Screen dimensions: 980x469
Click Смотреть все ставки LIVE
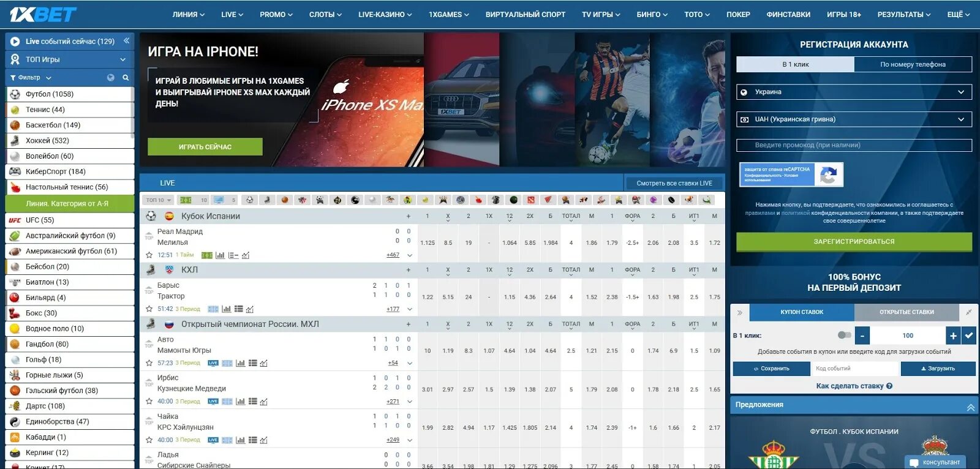[x=674, y=183]
